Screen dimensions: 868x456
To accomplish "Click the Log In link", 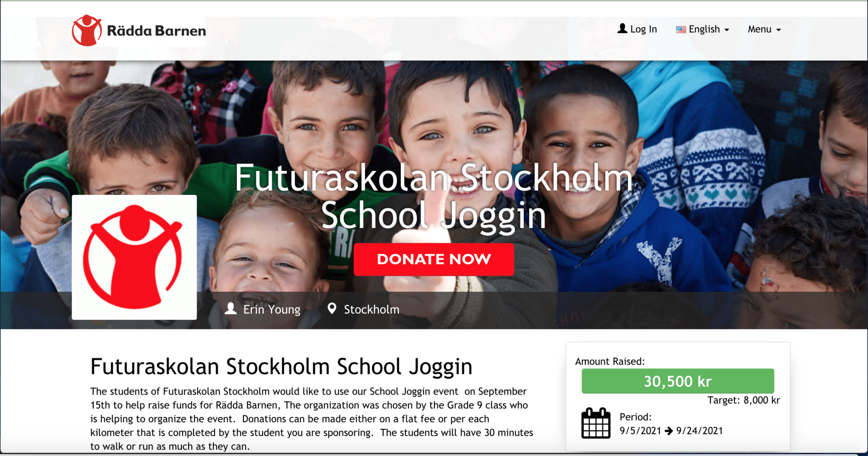I will tap(637, 29).
